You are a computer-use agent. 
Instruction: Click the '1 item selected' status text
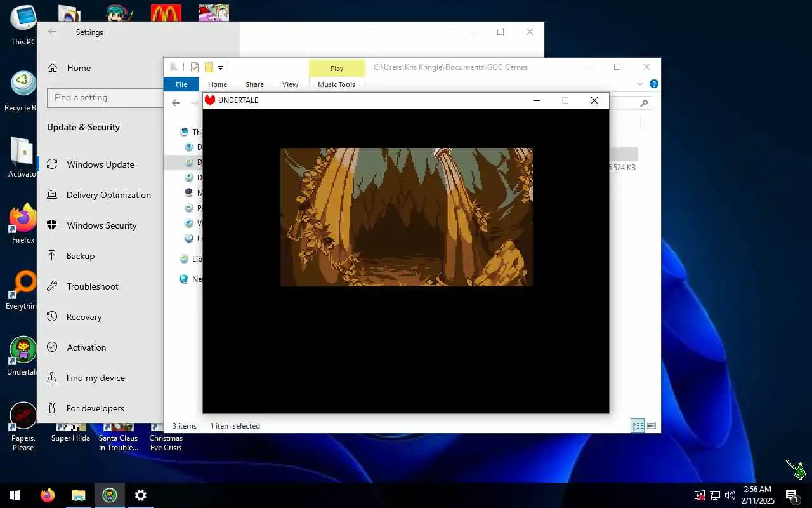coord(235,426)
